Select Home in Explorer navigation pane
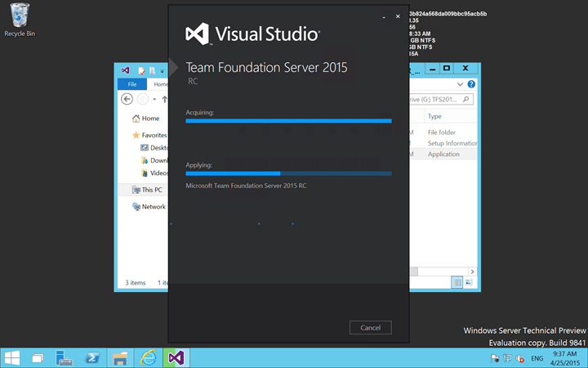The height and width of the screenshot is (368, 588). [x=146, y=119]
